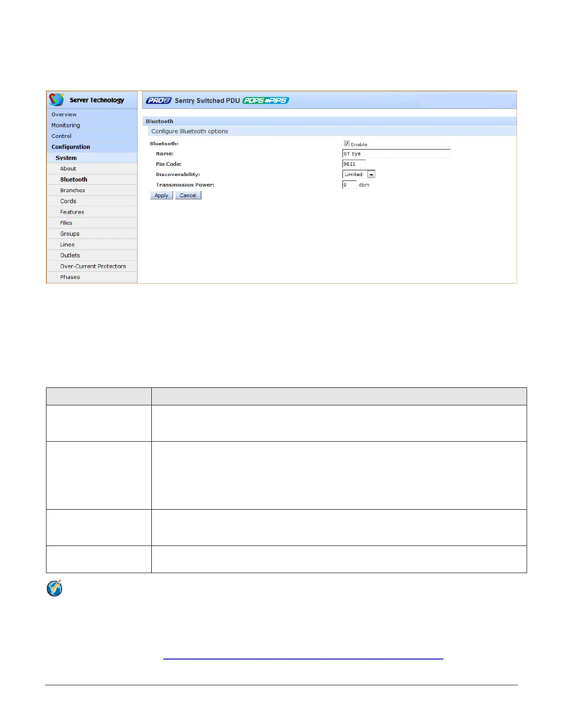
Task: Click the Configure Bluetooth options heading
Action: (x=190, y=131)
